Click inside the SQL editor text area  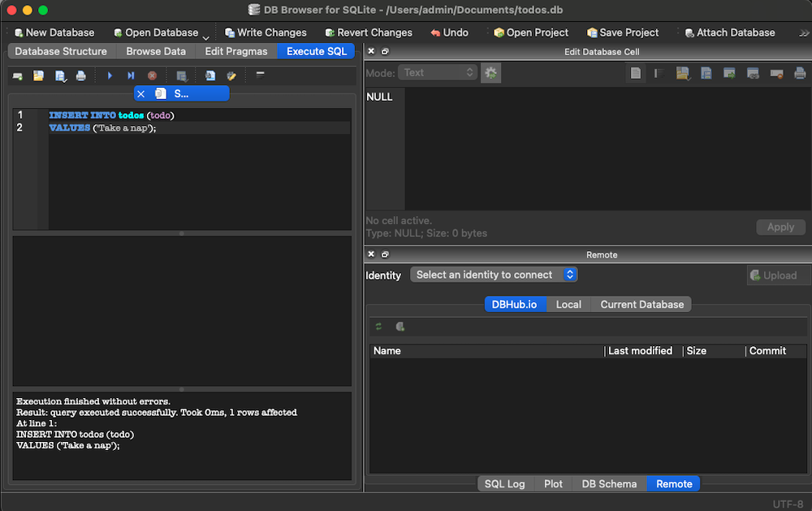click(199, 179)
